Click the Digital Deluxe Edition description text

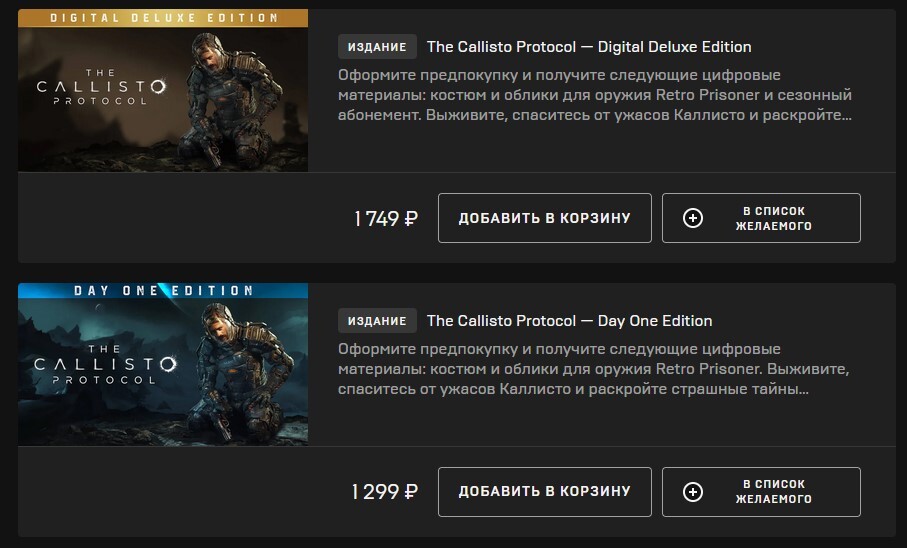[x=594, y=95]
